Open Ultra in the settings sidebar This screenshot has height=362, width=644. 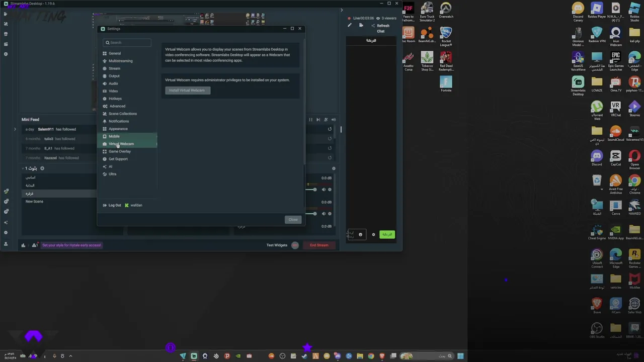(x=112, y=174)
